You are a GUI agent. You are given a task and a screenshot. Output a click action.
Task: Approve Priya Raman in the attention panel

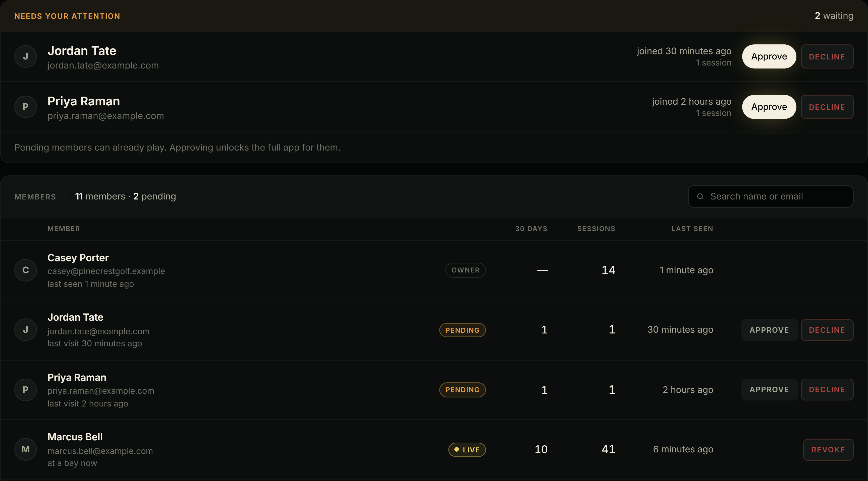(x=769, y=107)
